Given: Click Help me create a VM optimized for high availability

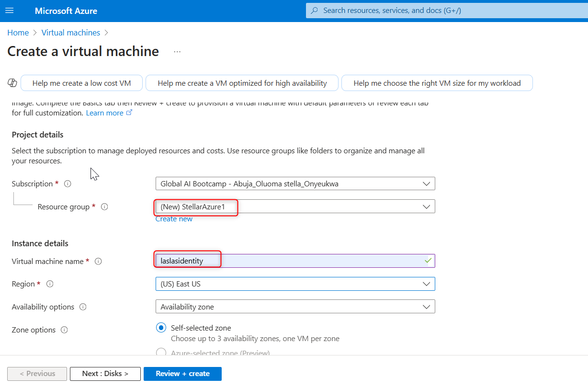Looking at the screenshot, I should click(x=242, y=83).
